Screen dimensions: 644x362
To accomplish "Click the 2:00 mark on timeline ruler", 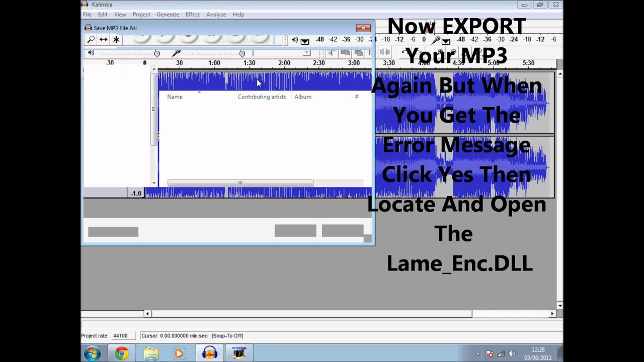I will pyautogui.click(x=284, y=63).
